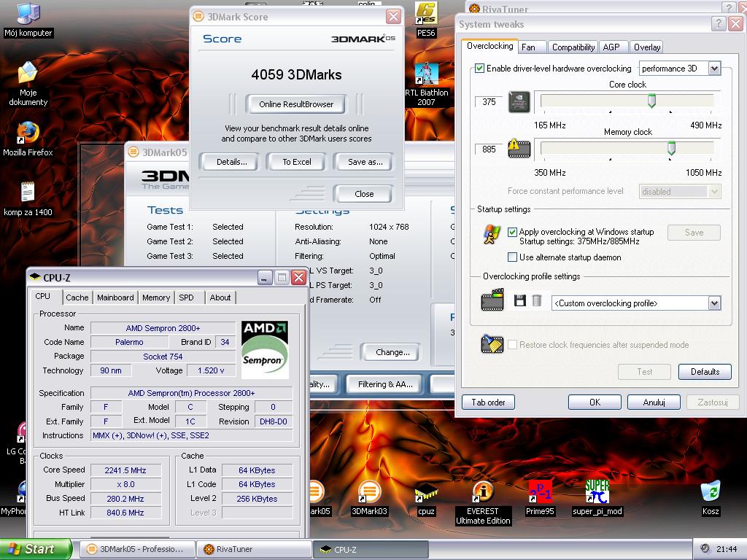Viewport: 747px width, 560px height.
Task: Switch to Cache tab in CPU-Z
Action: [77, 297]
